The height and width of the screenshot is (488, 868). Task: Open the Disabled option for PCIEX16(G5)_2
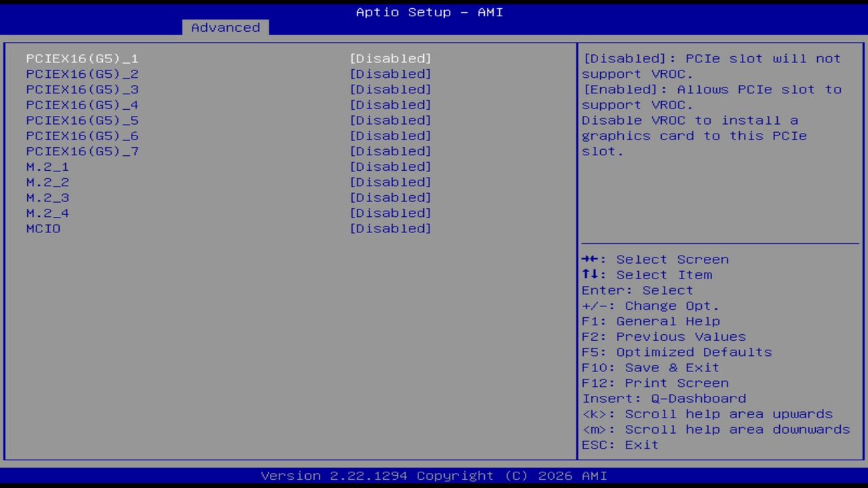(x=391, y=74)
